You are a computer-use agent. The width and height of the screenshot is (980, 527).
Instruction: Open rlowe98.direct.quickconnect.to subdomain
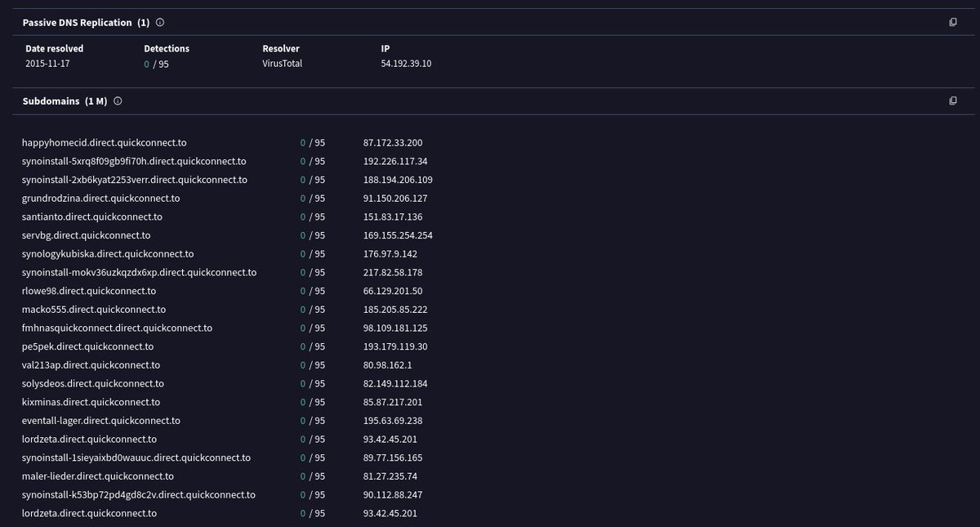(x=89, y=291)
